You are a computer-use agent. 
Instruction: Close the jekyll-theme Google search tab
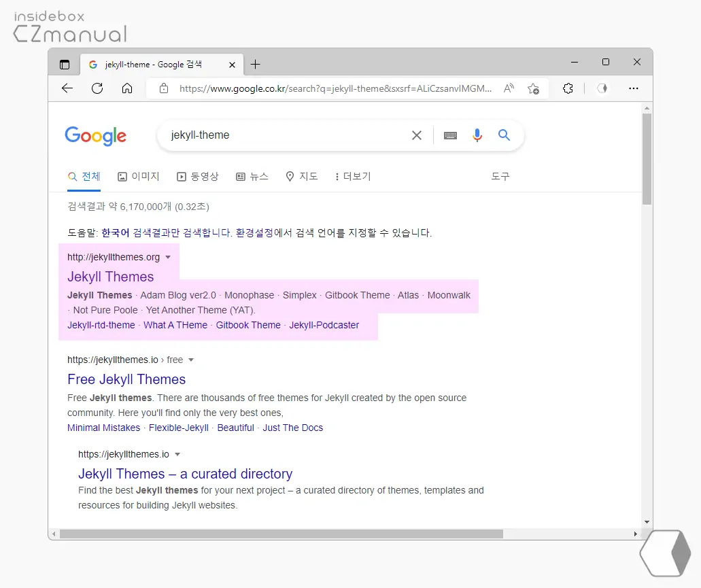[x=232, y=65]
